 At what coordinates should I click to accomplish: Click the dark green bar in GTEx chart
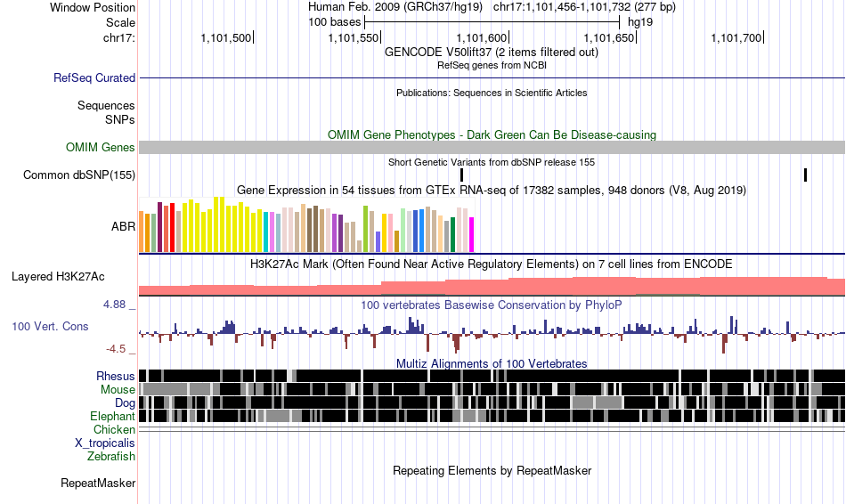(x=452, y=235)
